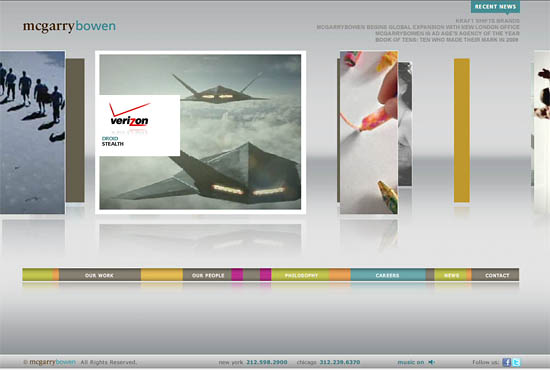550x370 pixels.
Task: Open the Contact navigation item
Action: point(497,275)
